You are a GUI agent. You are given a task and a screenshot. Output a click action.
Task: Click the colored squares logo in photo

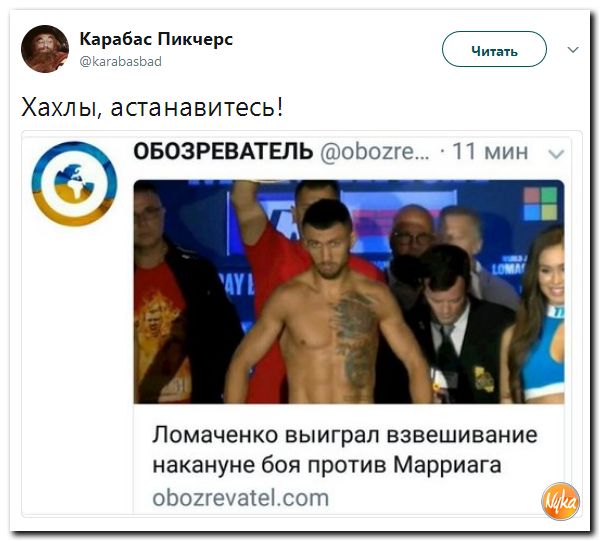[540, 204]
